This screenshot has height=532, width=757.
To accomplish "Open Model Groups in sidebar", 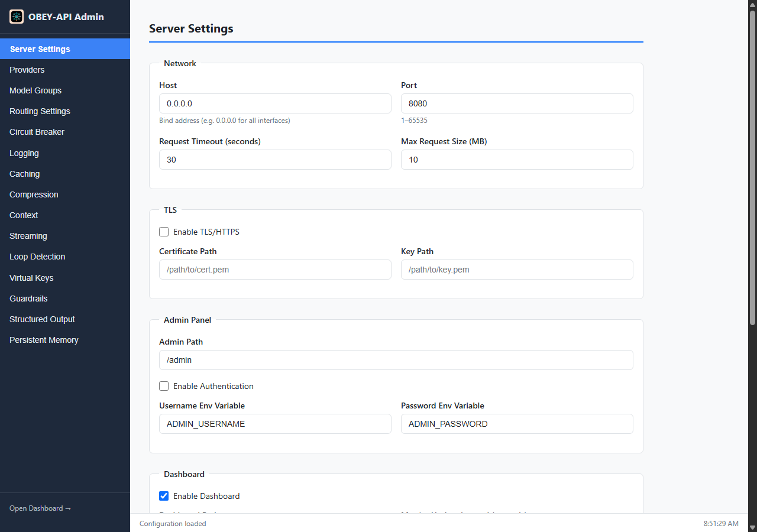I will point(65,90).
